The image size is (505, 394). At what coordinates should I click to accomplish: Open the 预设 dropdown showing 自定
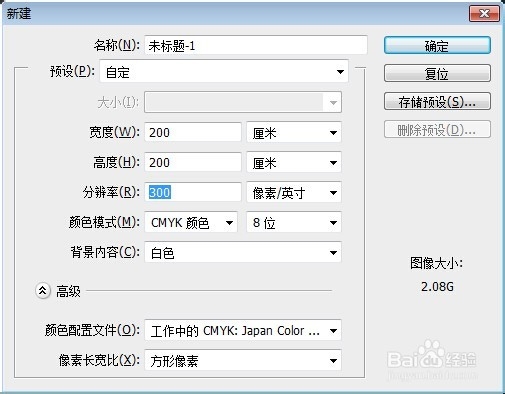click(224, 71)
